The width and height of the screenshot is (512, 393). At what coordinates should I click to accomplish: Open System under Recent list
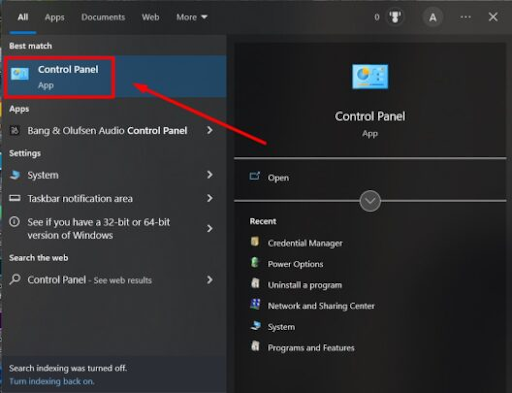click(281, 327)
